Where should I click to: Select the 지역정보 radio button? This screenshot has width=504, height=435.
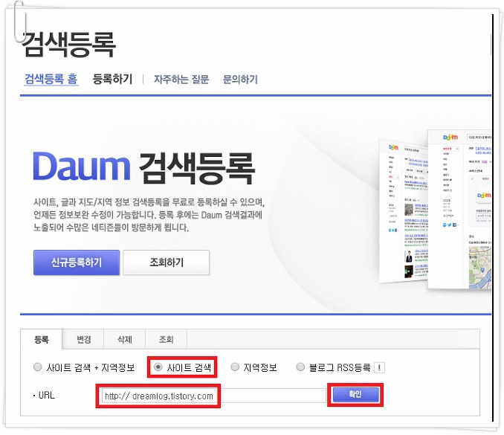point(235,367)
